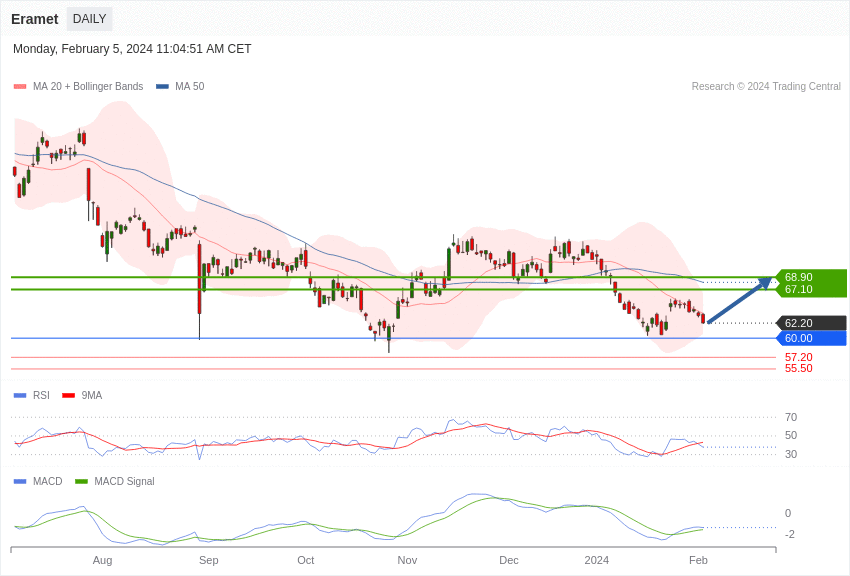Click the 55.50 red support label
850x576 pixels.
[x=798, y=368]
